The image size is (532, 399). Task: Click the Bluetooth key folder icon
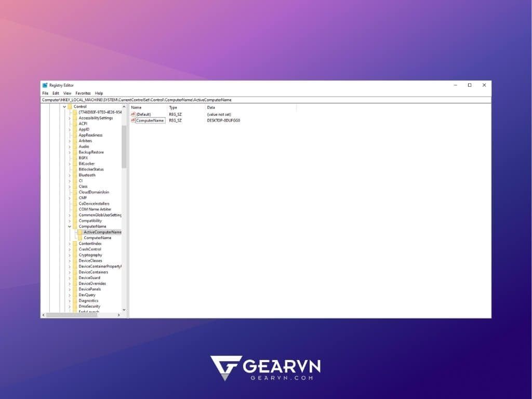pos(76,175)
